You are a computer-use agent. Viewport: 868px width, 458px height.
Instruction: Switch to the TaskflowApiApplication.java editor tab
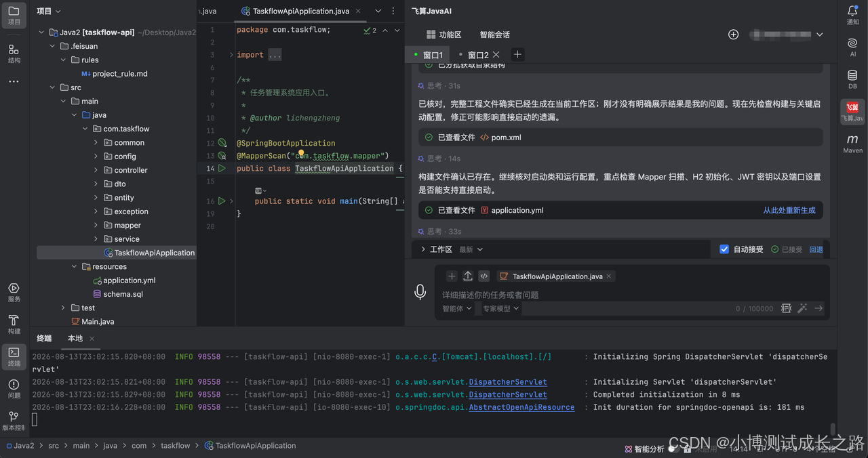(x=301, y=11)
